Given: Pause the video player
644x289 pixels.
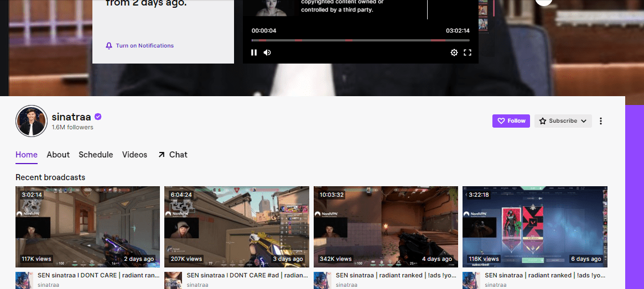Looking at the screenshot, I should coord(254,52).
